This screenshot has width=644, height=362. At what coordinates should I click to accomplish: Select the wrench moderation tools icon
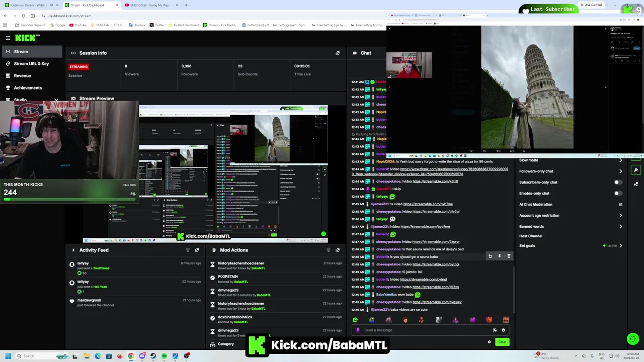coord(636,170)
